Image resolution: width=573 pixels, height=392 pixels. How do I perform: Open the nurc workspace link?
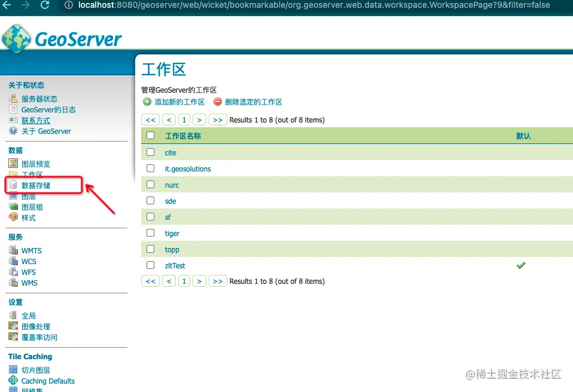pos(172,185)
